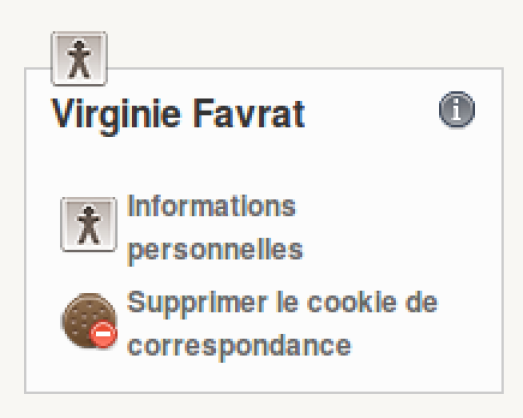Click the word 'correspondance' in the cookie link
This screenshot has width=523, height=418.
tap(239, 347)
